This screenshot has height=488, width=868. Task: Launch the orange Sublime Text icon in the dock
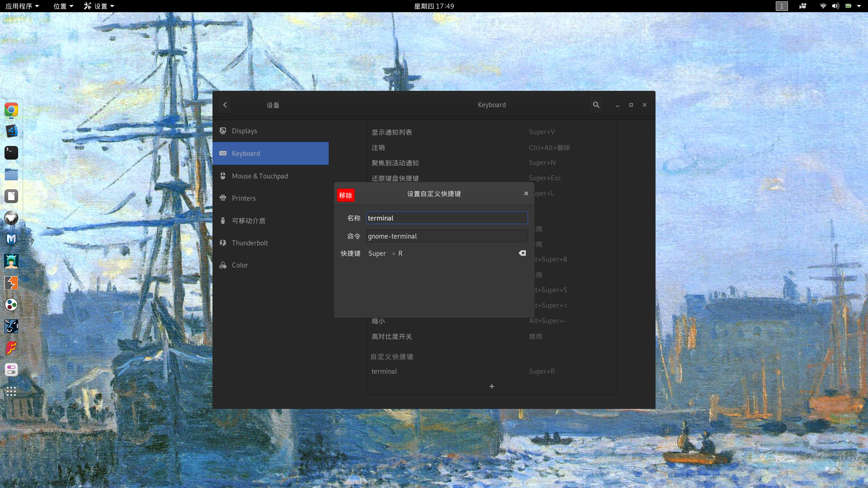tap(11, 283)
